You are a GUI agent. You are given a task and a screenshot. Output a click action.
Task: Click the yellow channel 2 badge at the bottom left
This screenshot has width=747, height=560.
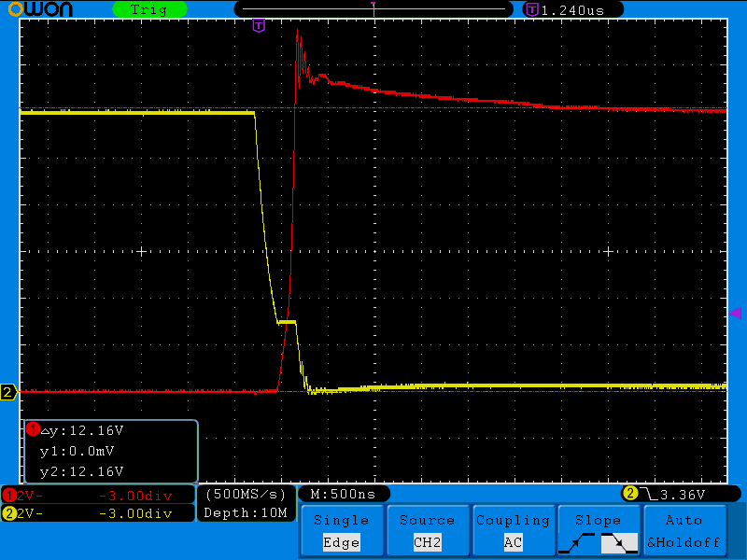[x=8, y=514]
